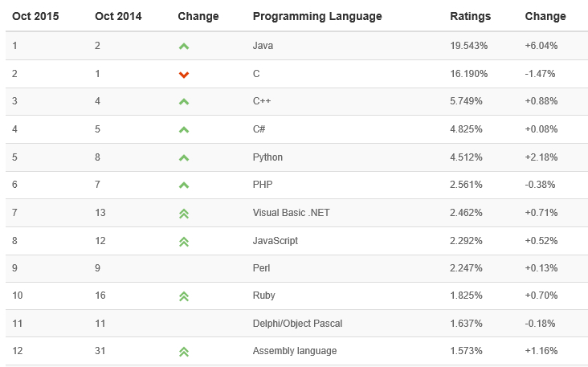Image resolution: width=588 pixels, height=367 pixels.
Task: Click the double up arrow beside JavaScript
Action: [x=184, y=241]
